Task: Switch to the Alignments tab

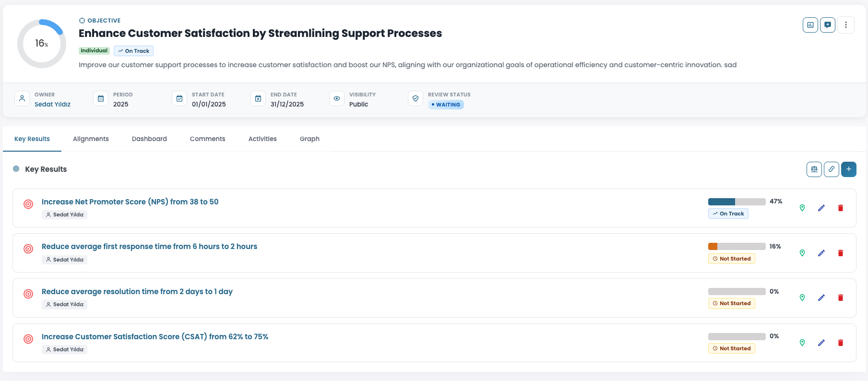Action: tap(91, 139)
